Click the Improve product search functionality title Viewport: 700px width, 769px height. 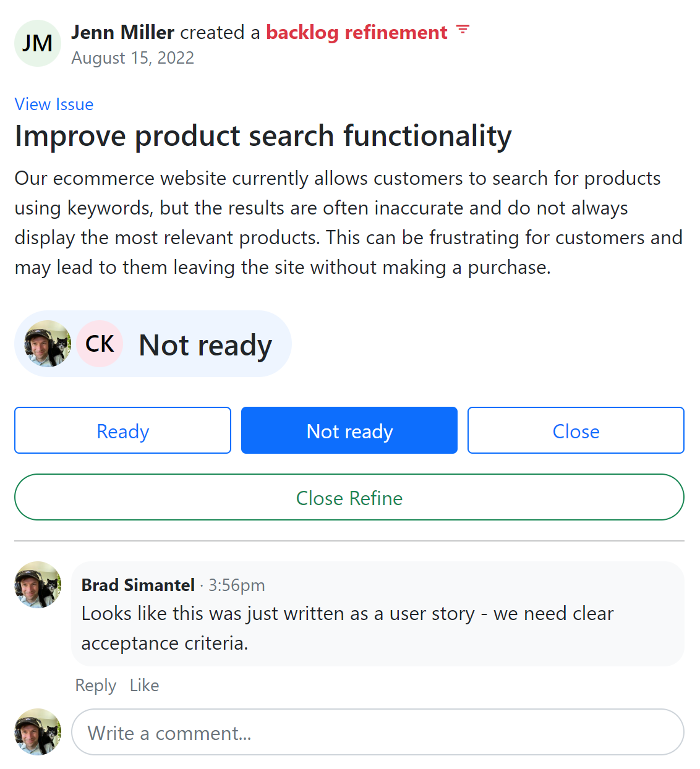tap(263, 136)
